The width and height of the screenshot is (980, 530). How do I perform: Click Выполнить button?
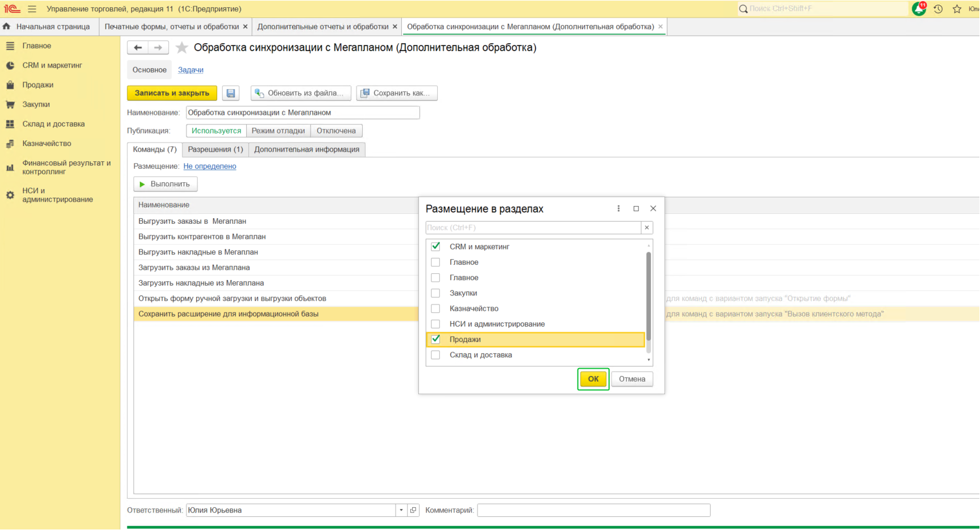(165, 184)
